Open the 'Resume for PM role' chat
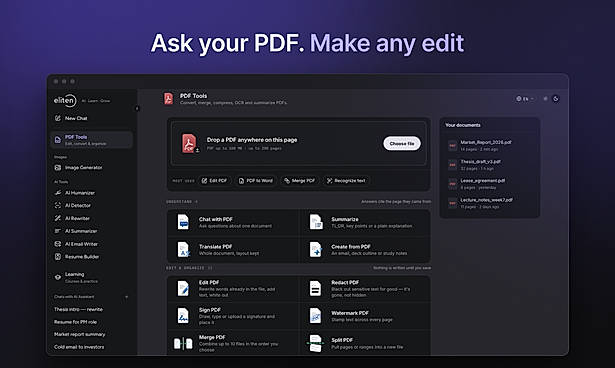 (75, 322)
